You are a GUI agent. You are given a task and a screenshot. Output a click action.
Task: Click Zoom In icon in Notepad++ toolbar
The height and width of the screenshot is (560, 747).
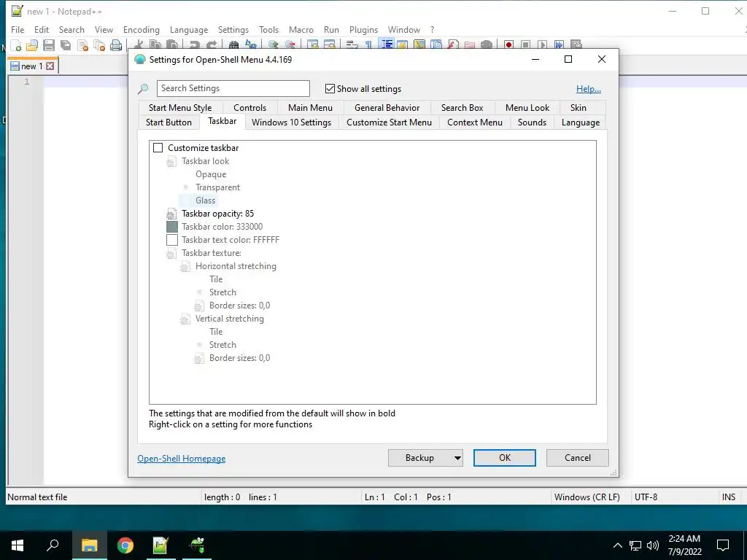[274, 44]
